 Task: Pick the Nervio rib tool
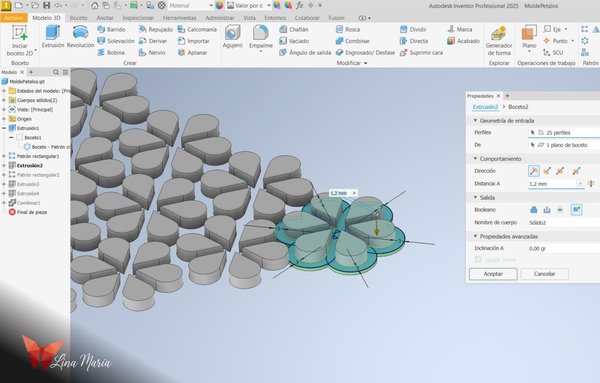pos(152,52)
